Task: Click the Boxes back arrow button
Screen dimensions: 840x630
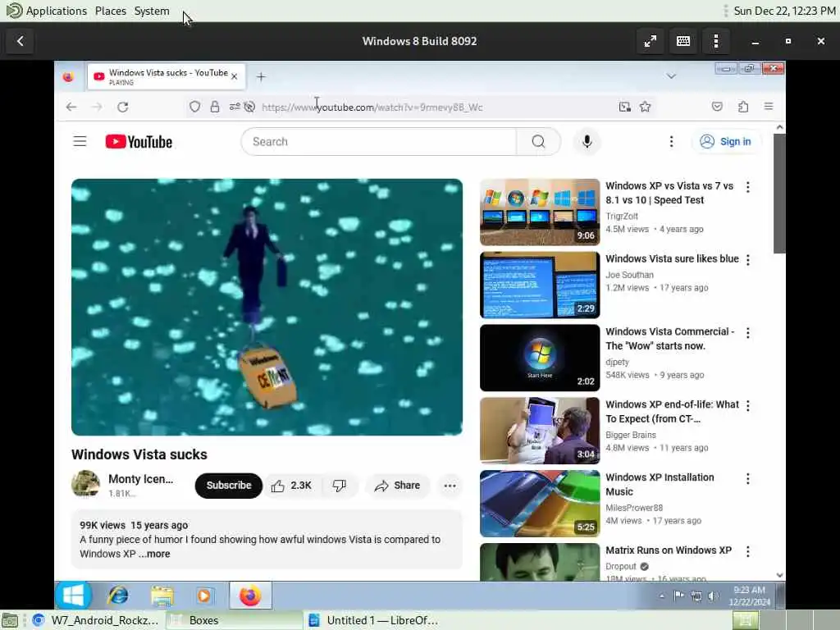Action: pos(21,41)
